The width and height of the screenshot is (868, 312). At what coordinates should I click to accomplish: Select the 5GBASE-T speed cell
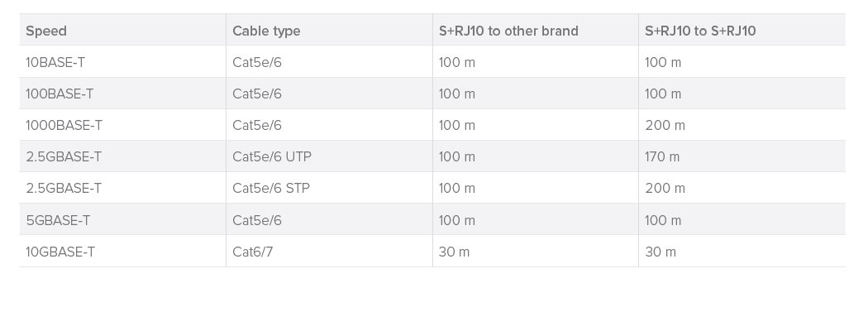(x=58, y=221)
